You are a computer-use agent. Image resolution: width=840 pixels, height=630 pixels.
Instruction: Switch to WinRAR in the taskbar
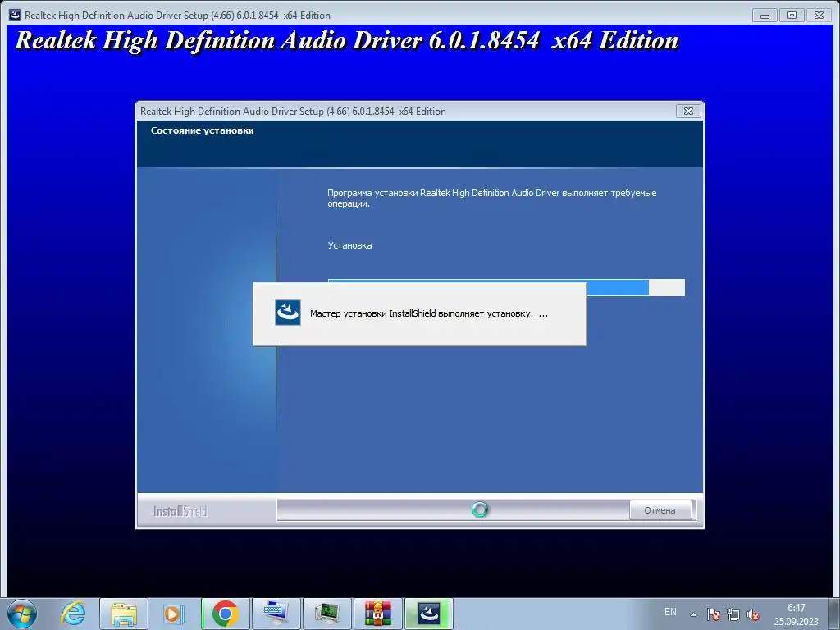coord(378,614)
